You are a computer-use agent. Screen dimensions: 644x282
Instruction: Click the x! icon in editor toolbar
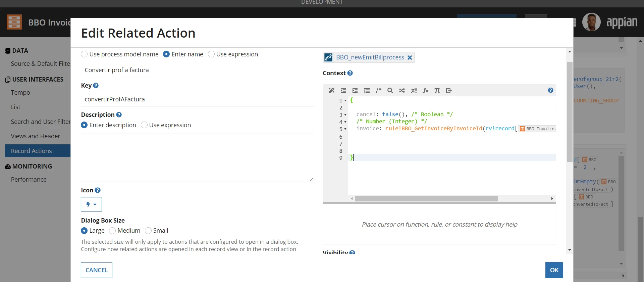tap(414, 90)
